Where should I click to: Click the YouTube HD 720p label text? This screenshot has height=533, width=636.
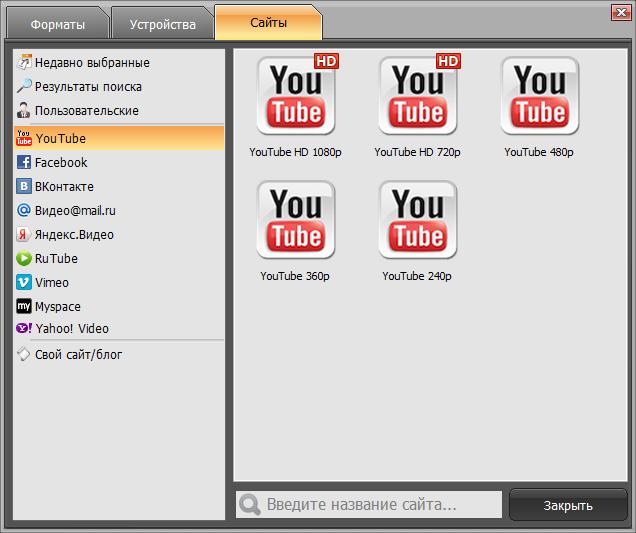pos(417,152)
